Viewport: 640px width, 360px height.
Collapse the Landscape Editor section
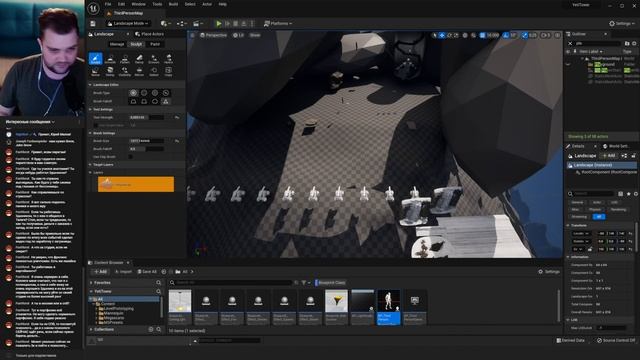[x=90, y=85]
